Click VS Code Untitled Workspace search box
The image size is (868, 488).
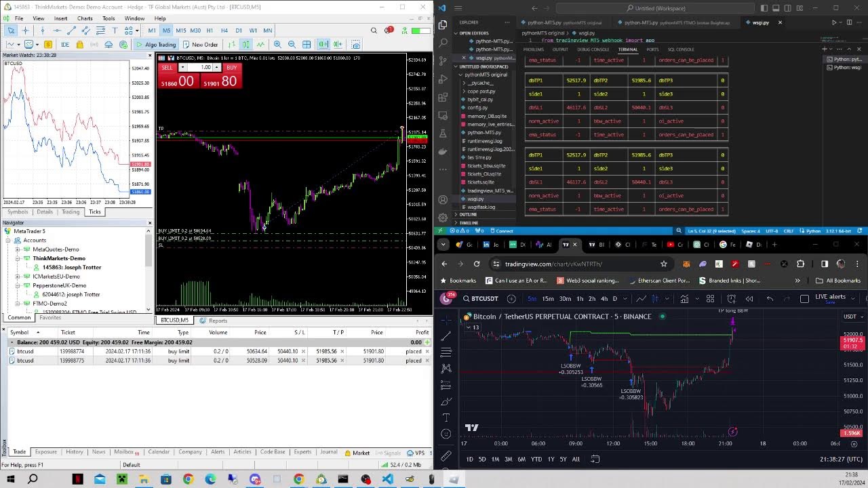coord(655,8)
